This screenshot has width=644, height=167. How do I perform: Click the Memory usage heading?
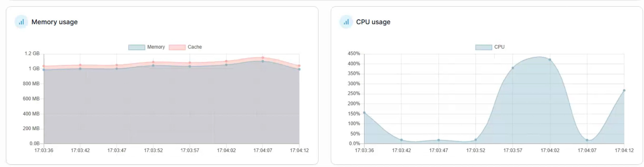[x=55, y=22]
